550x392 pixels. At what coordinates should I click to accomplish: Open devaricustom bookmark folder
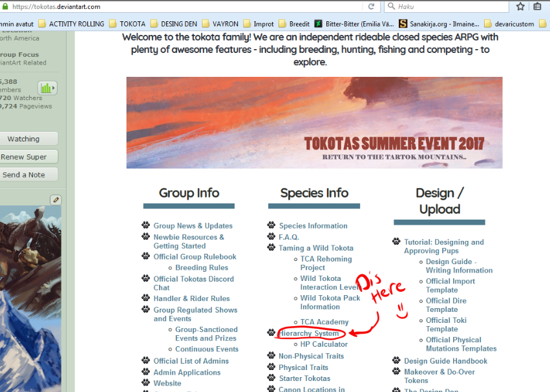coord(509,24)
